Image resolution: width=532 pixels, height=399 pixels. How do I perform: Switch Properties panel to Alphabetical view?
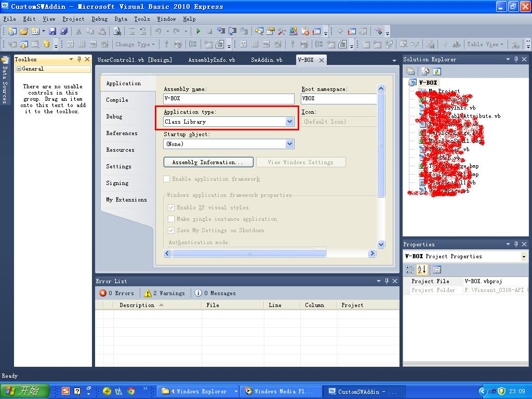click(422, 270)
